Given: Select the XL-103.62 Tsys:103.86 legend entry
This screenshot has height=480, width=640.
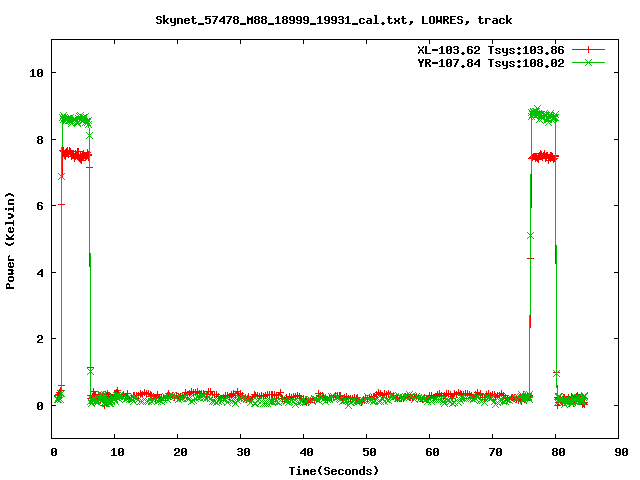Looking at the screenshot, I should tap(491, 50).
